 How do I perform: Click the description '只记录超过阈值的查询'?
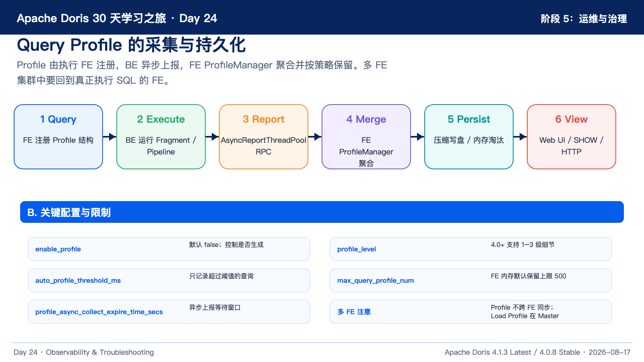coord(221,276)
